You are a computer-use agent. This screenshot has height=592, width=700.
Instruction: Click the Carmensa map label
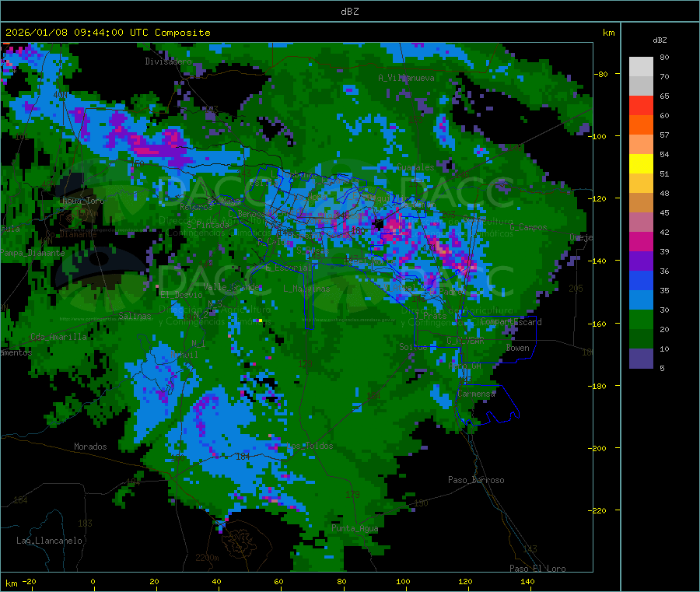click(476, 394)
